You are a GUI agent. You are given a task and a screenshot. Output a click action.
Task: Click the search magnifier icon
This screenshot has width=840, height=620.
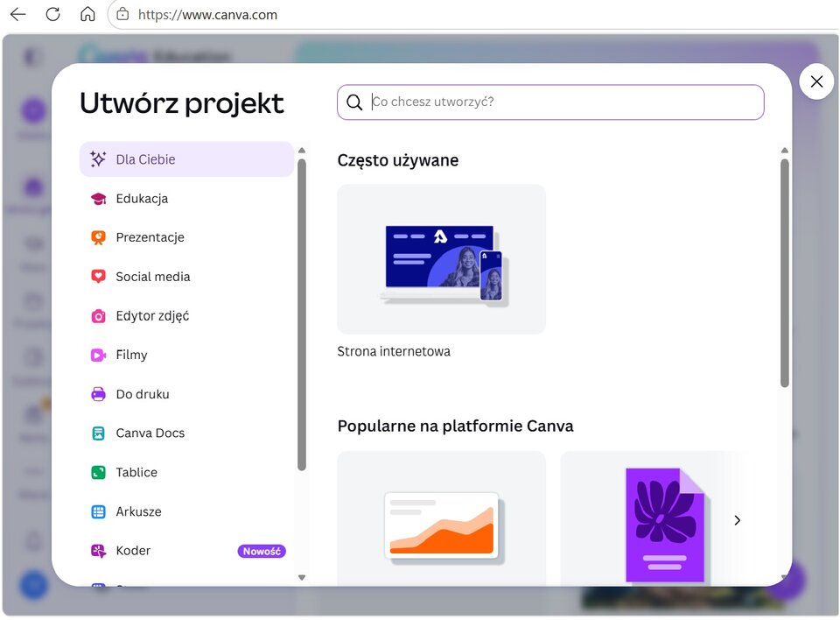point(354,102)
